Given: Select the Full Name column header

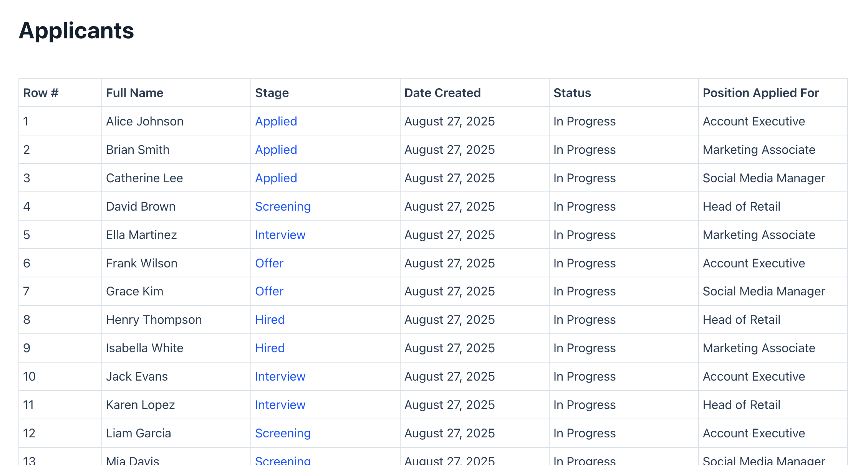Looking at the screenshot, I should tap(134, 93).
